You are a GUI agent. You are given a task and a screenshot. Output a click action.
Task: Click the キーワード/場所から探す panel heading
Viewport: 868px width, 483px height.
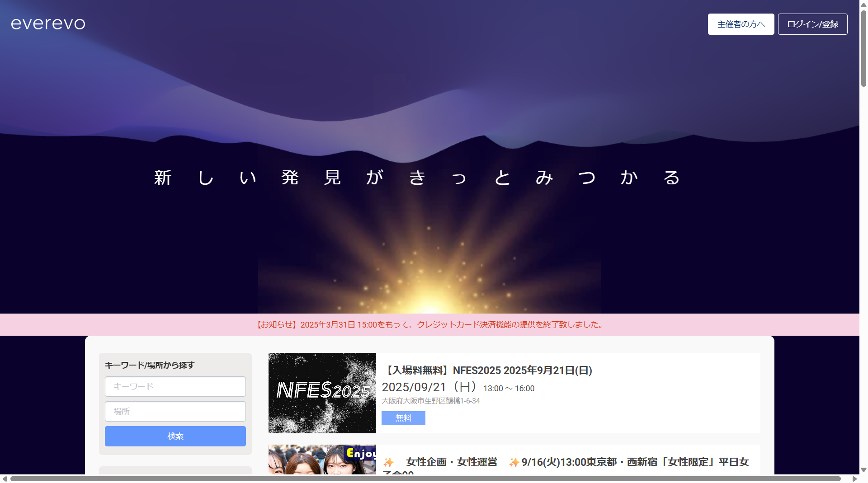pos(150,365)
